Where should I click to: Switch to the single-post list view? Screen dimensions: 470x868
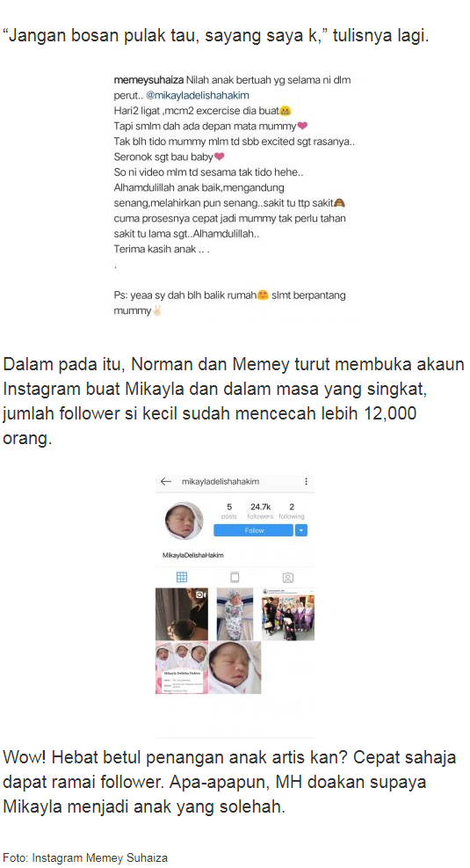(235, 578)
